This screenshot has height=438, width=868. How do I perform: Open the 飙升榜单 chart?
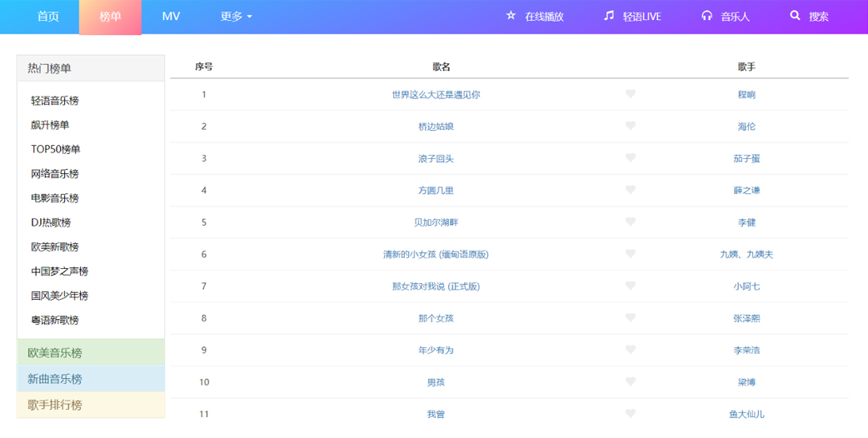50,125
